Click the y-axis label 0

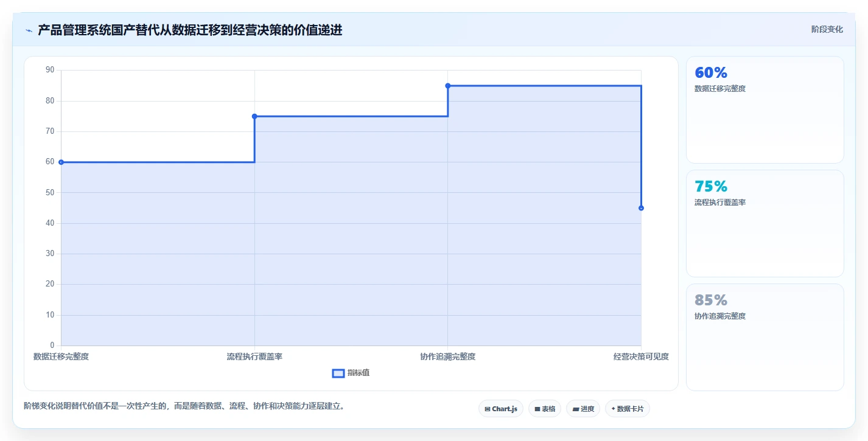(52, 346)
